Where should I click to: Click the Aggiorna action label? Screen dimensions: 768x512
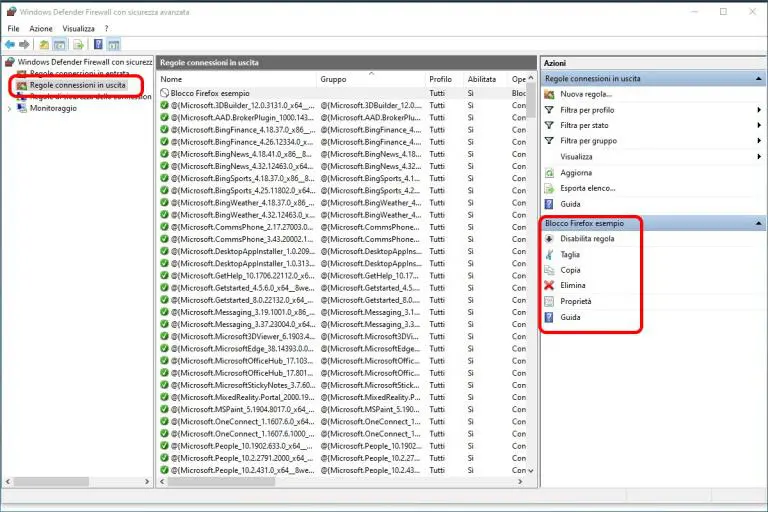point(576,172)
